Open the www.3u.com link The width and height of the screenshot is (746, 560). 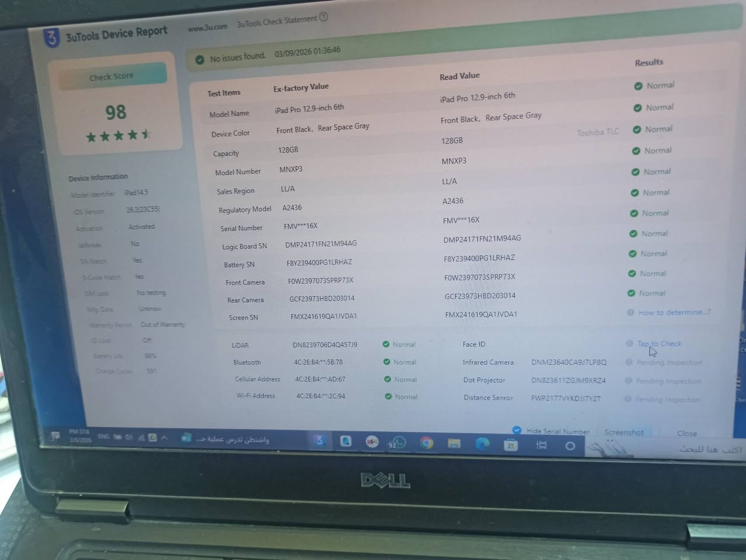[x=207, y=27]
